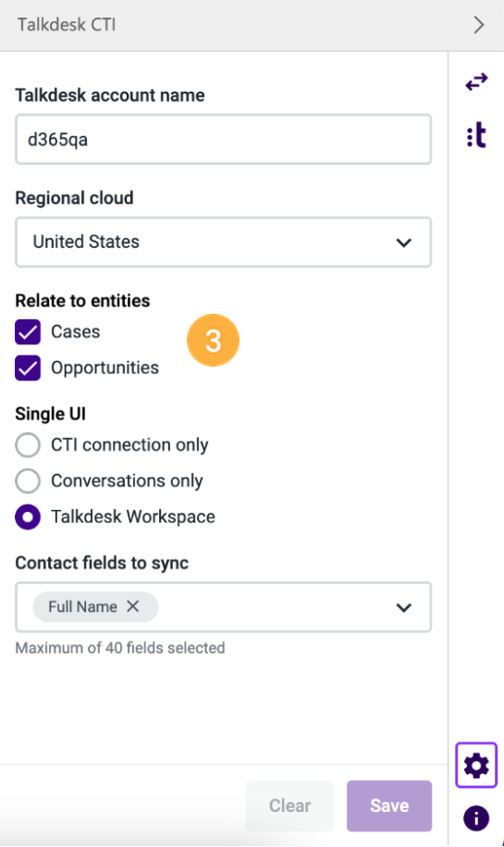Click the Talkdesk CTI panel title

(67, 25)
